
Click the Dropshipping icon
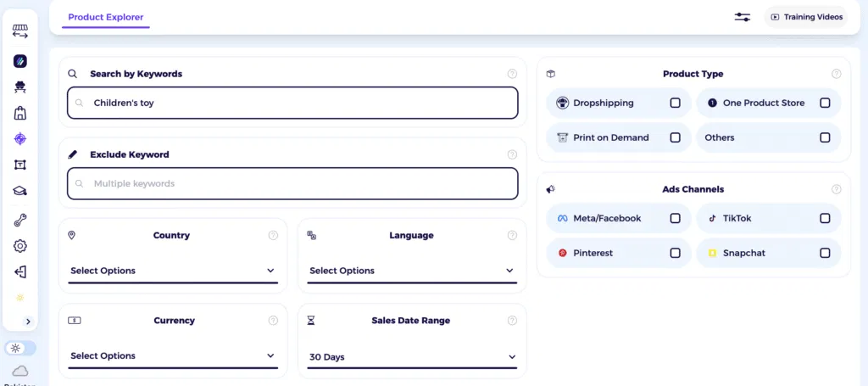(563, 103)
